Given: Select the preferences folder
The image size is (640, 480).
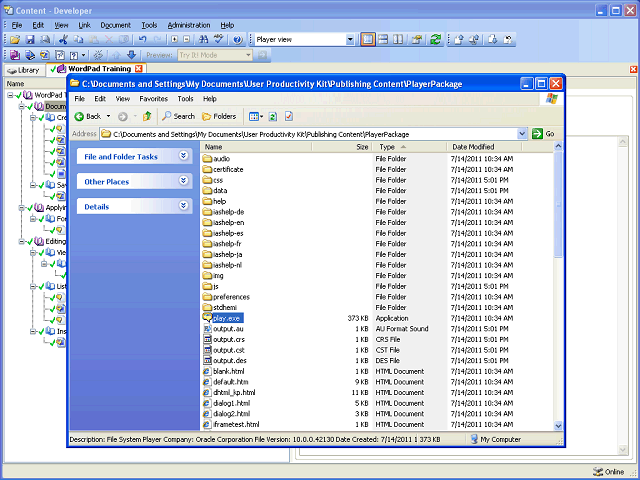Looking at the screenshot, I should tap(226, 297).
